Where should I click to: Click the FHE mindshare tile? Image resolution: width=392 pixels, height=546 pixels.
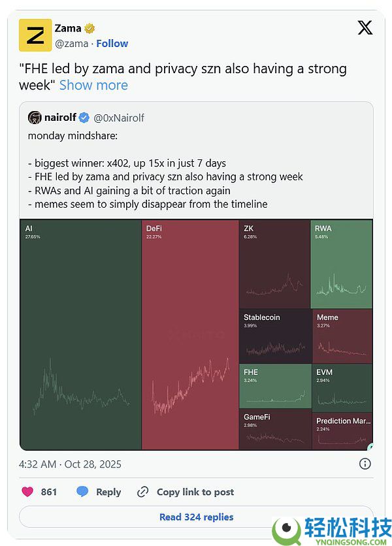274,386
